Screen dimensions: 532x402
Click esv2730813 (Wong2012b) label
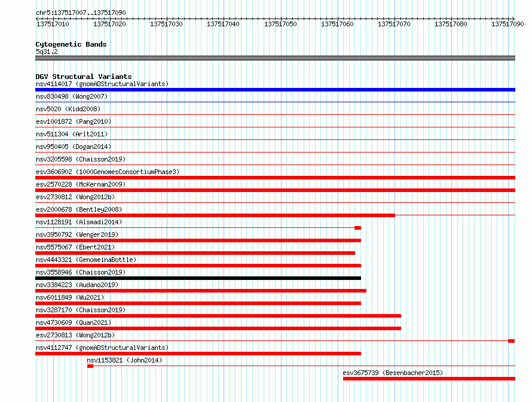(x=75, y=335)
